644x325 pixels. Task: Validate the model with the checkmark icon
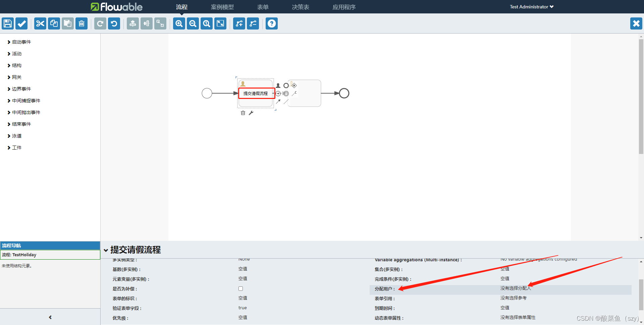(x=22, y=23)
